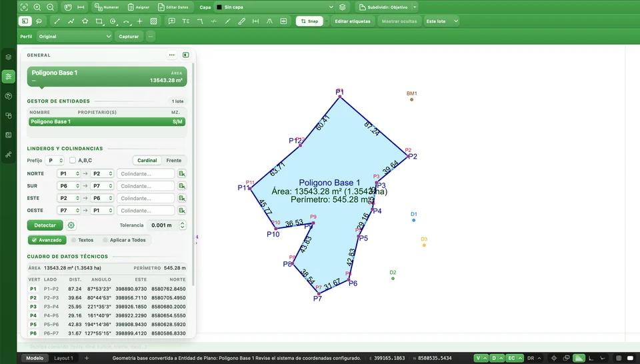This screenshot has width=640, height=364.
Task: Select the Aplicar a Todos option
Action: (125, 240)
